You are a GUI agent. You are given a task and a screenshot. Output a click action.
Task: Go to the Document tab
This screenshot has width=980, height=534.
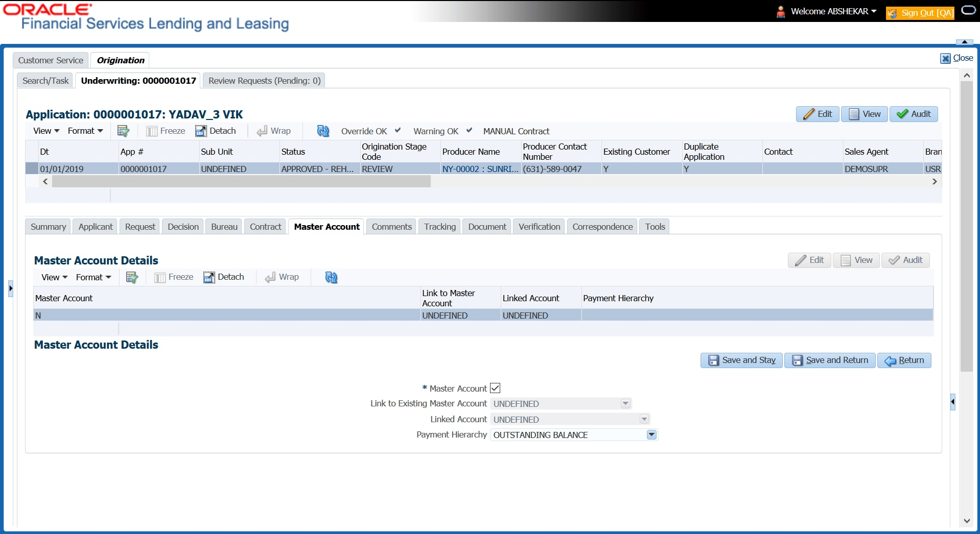coord(487,227)
